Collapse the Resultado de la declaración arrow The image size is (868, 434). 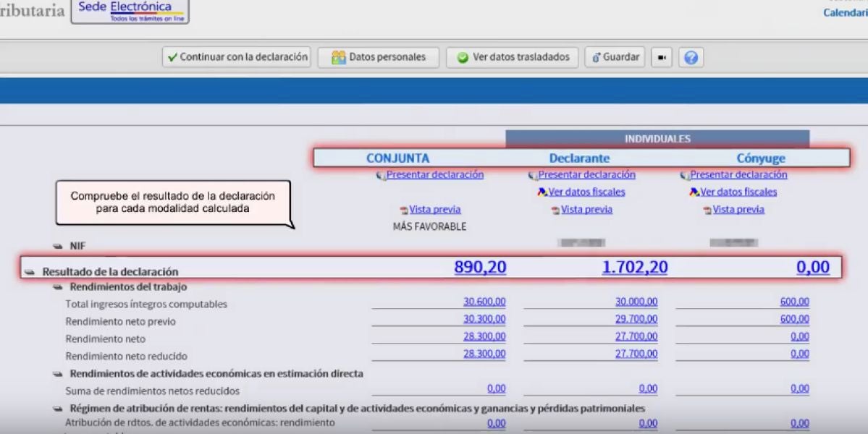tap(30, 272)
